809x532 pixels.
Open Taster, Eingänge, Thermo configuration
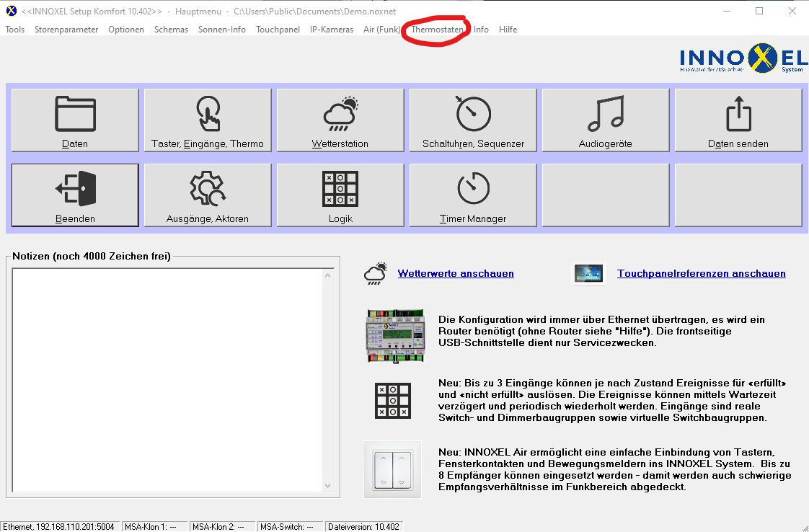coord(208,120)
